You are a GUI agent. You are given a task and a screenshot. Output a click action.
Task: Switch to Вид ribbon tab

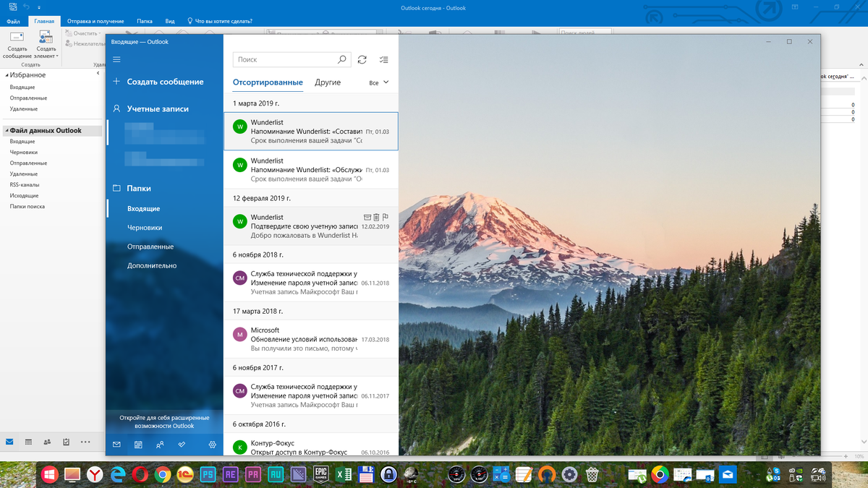pos(170,21)
